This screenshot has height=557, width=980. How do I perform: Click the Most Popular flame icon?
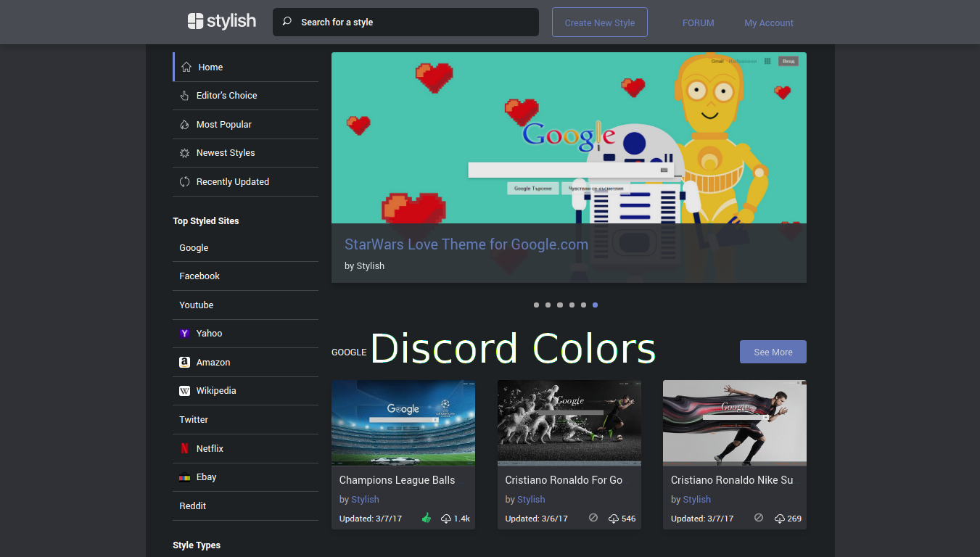184,125
